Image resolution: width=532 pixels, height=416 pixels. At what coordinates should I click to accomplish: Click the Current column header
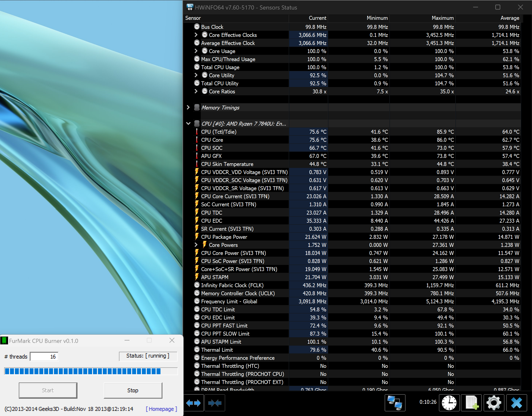(x=308, y=18)
